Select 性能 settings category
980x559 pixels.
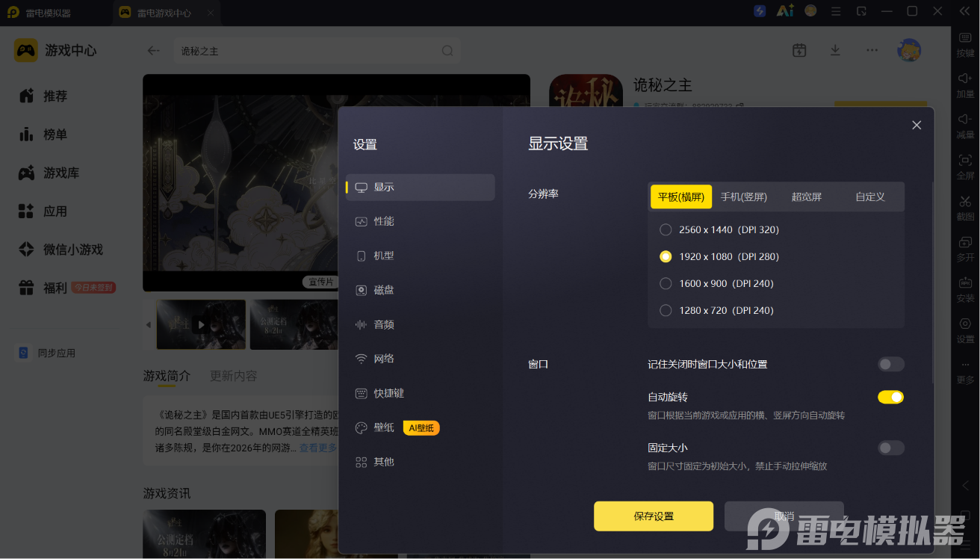421,221
